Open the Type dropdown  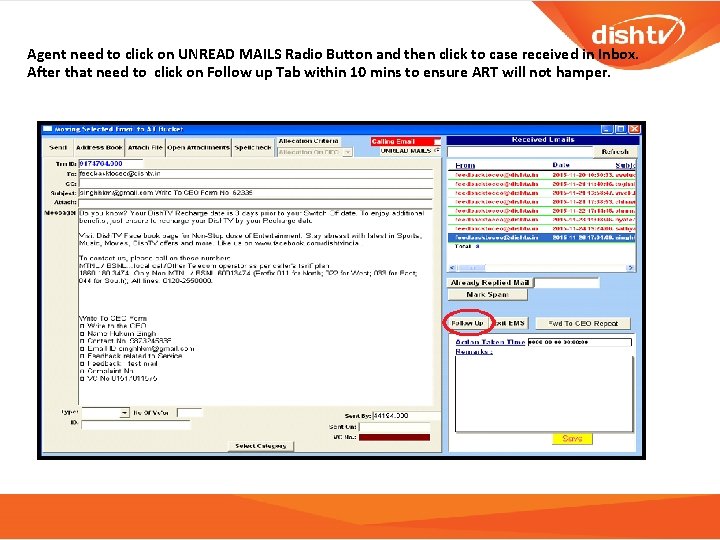[x=124, y=413]
